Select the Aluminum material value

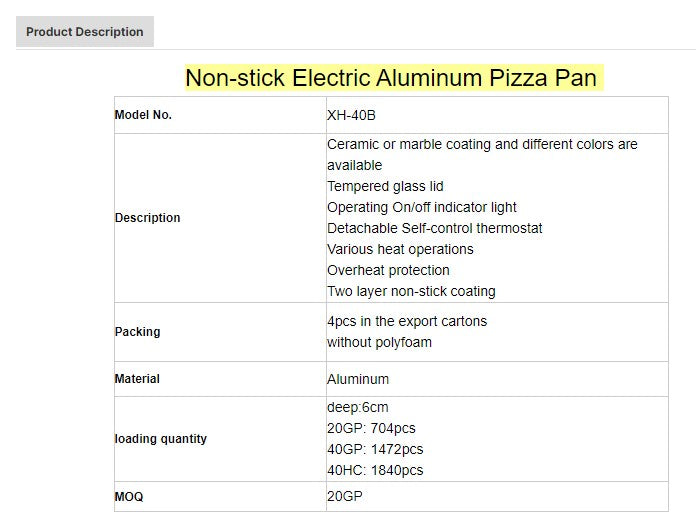[x=358, y=380]
